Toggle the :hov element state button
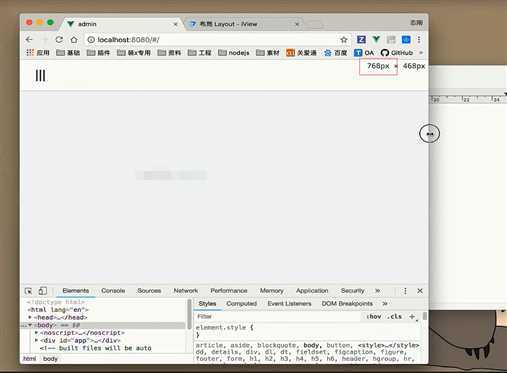507x373 pixels. (374, 317)
